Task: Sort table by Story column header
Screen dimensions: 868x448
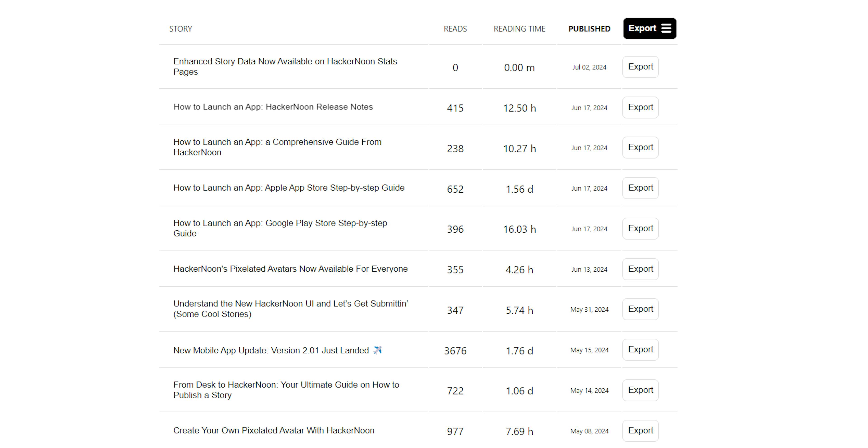Action: point(181,29)
